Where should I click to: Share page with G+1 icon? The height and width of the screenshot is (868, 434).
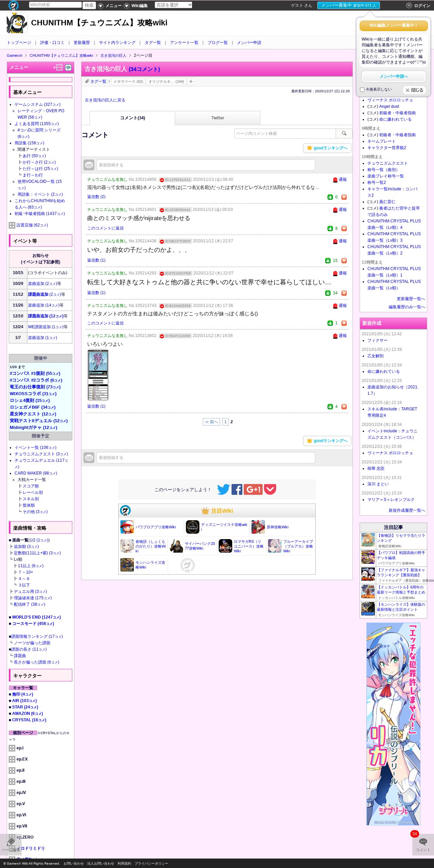(253, 489)
